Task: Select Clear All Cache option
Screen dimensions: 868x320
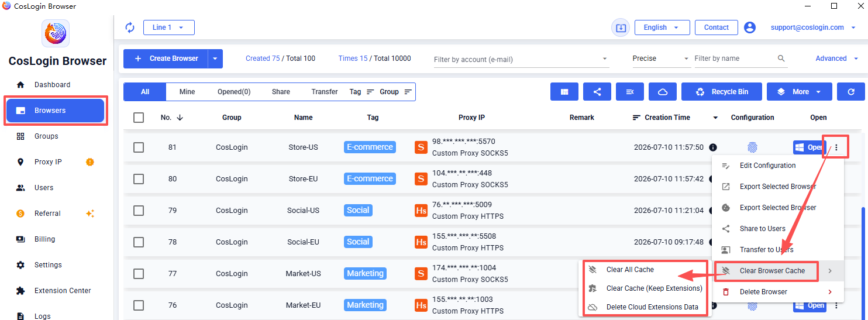Action: pyautogui.click(x=645, y=270)
